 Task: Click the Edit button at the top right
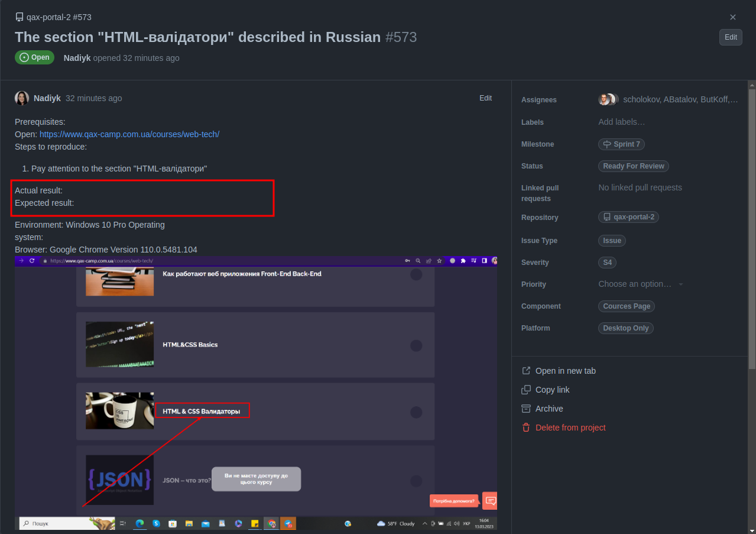tap(730, 37)
